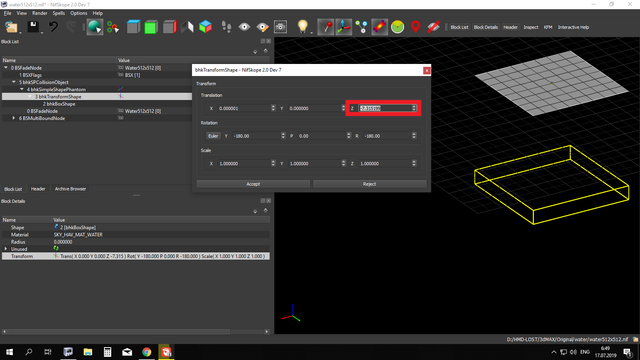
Task: Click the eye with pencil icon
Action: coord(262,27)
